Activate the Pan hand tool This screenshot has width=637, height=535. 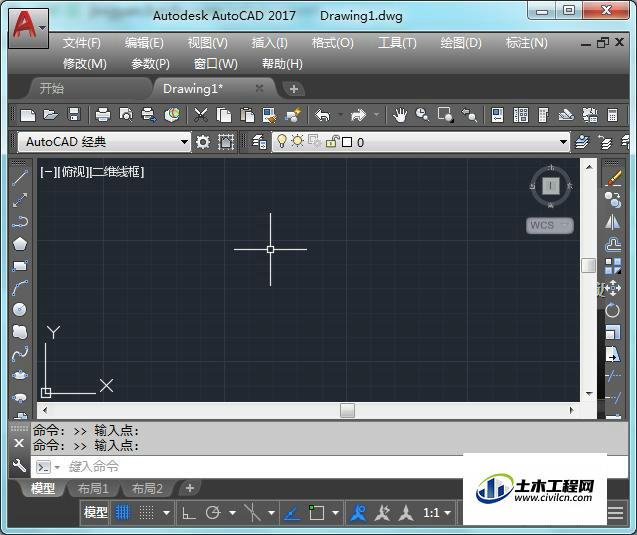coord(400,115)
